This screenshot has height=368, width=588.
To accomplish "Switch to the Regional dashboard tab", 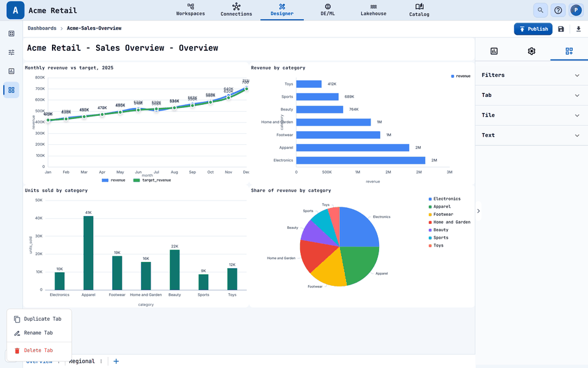I will tap(81, 361).
